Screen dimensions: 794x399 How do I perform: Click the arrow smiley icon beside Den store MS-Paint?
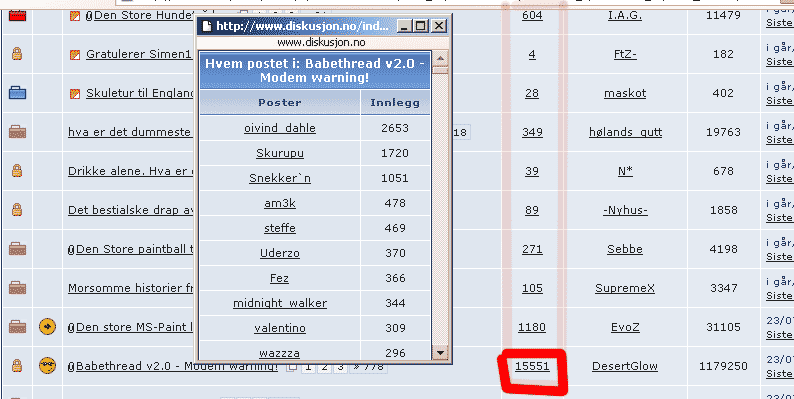[x=48, y=327]
